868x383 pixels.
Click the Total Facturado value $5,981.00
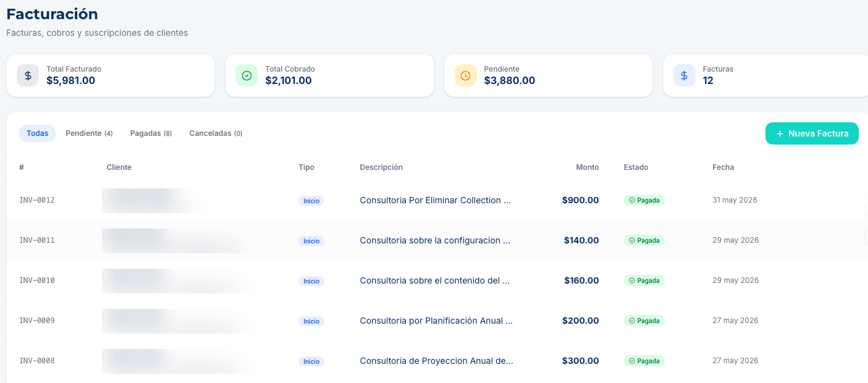[x=71, y=80]
